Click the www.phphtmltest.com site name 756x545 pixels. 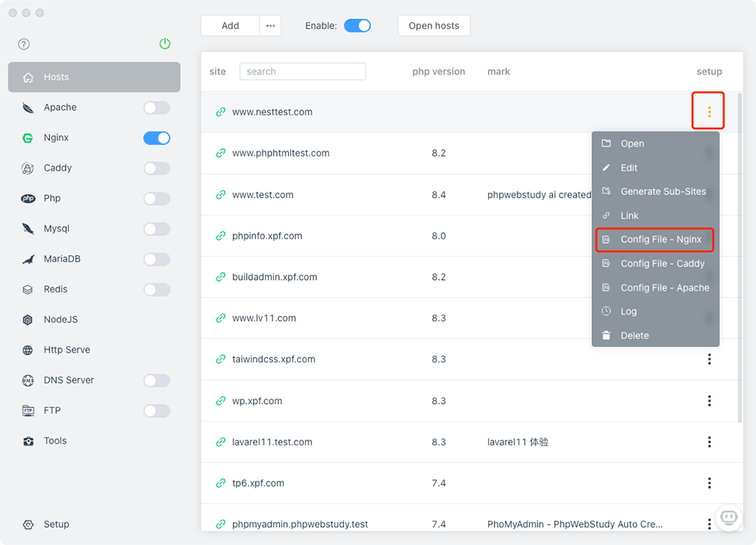pyautogui.click(x=281, y=154)
